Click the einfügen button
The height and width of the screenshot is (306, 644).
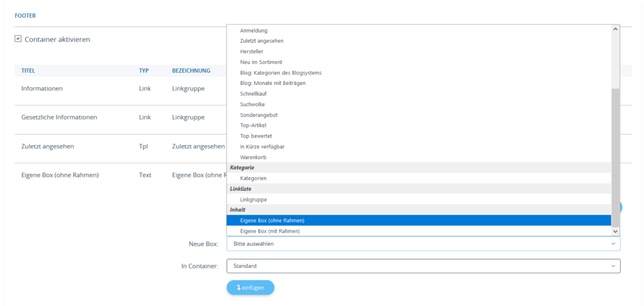[250, 288]
